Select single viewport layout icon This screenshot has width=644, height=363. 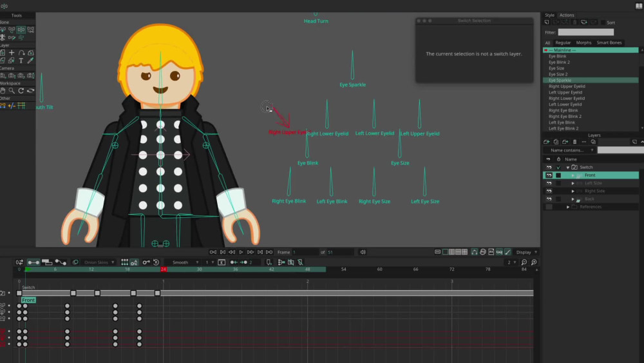[x=445, y=252]
